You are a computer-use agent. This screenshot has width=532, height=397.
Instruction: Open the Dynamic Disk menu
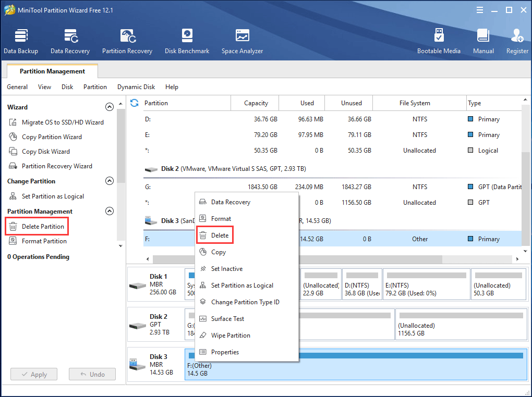click(x=136, y=87)
